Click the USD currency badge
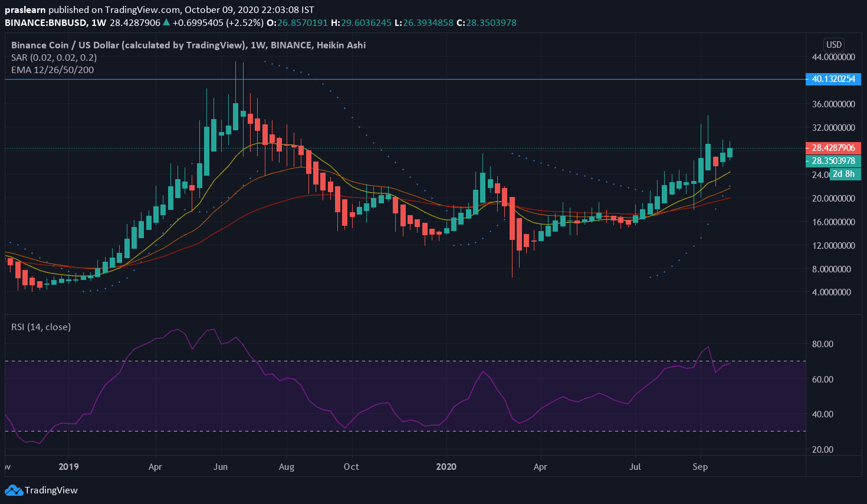Viewport: 867px width, 504px height. tap(833, 45)
